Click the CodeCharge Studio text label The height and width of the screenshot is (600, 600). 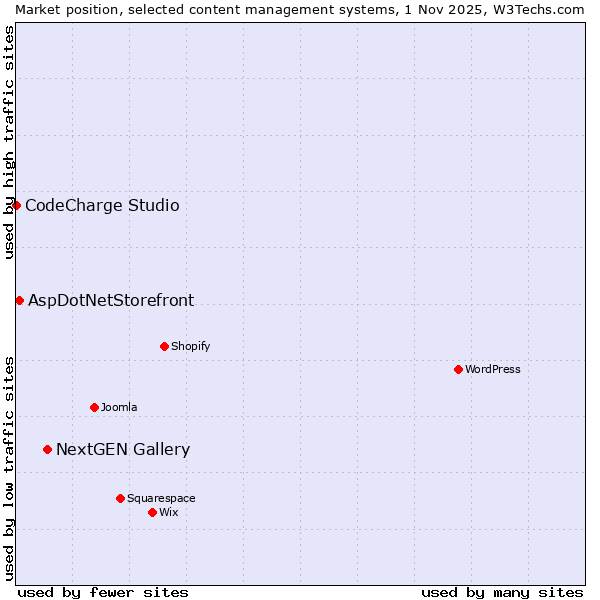[102, 206]
